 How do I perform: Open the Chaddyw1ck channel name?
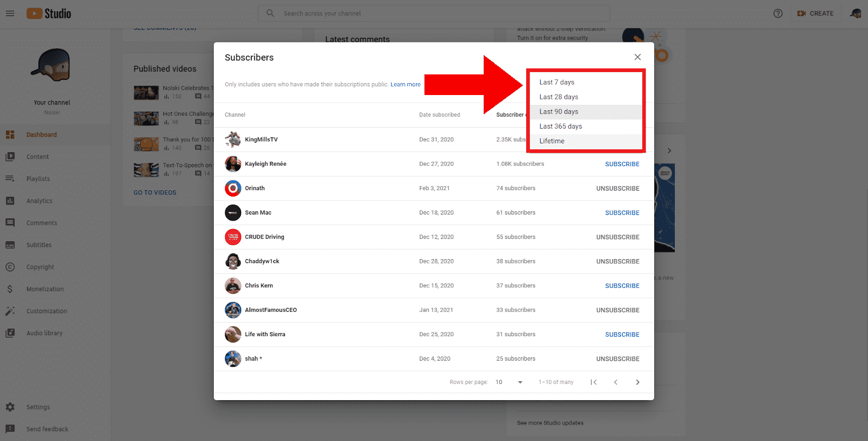click(262, 261)
